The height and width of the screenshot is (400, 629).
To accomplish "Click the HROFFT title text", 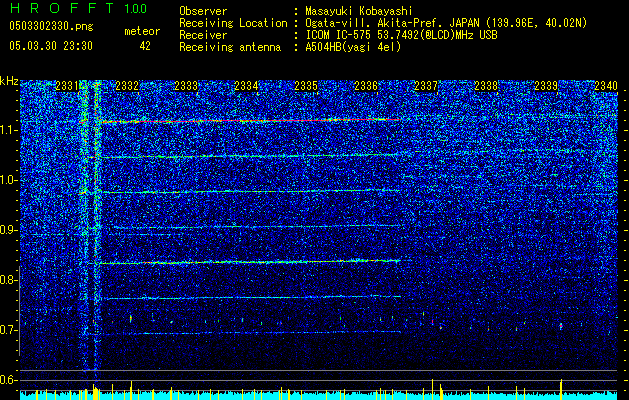I will [x=63, y=8].
